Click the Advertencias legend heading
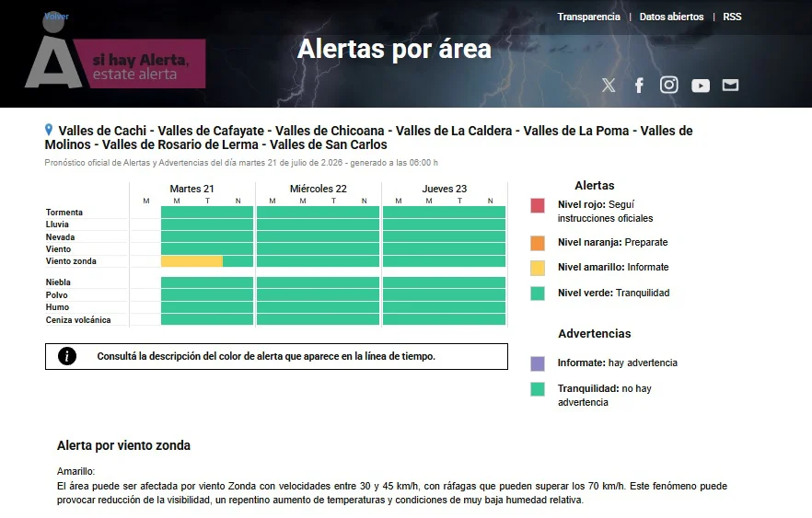The image size is (812, 518). click(x=595, y=334)
